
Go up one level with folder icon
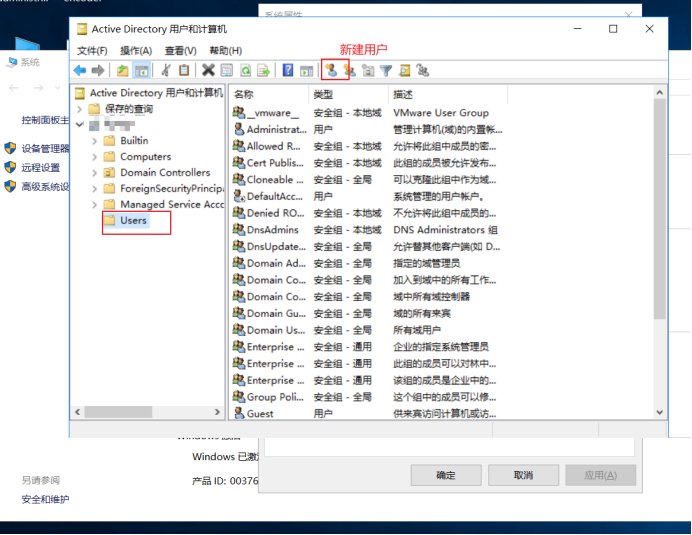122,70
